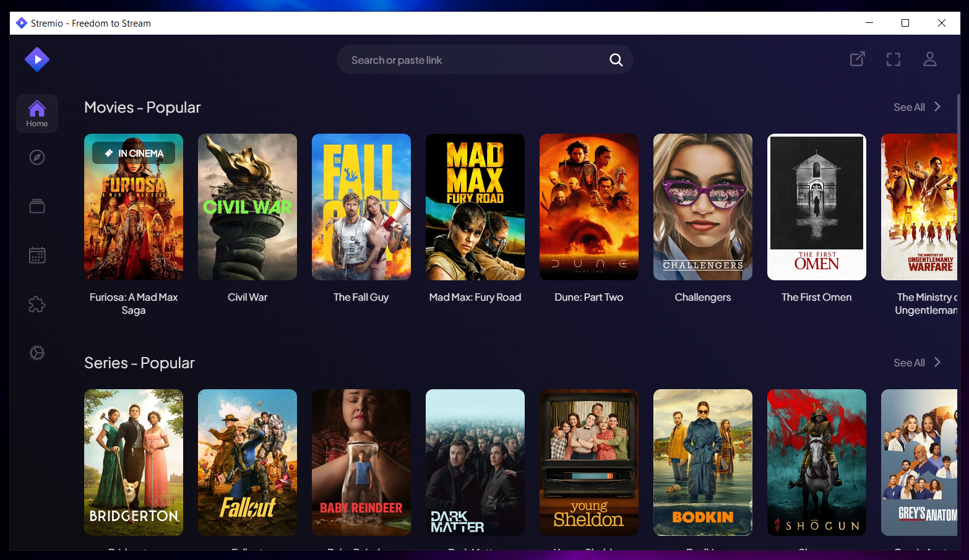Open The Fall Guy poster
The image size is (969, 560).
coord(361,207)
